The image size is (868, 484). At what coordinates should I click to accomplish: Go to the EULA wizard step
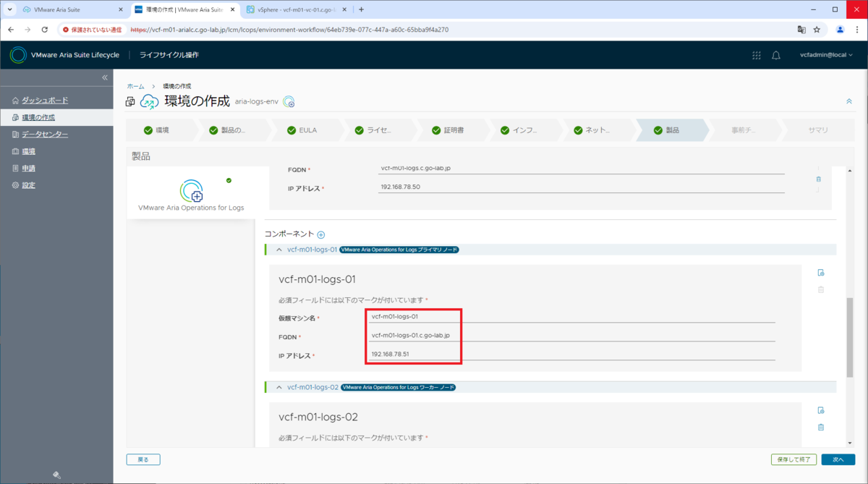[x=307, y=130]
